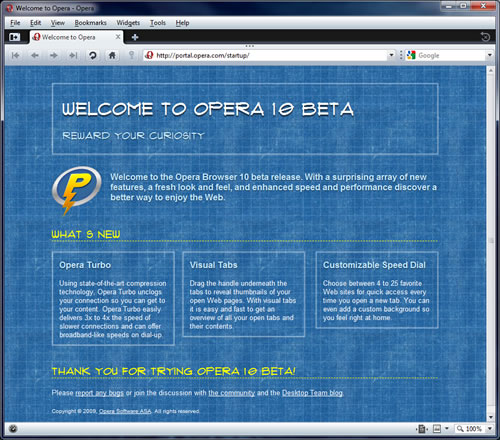Reload the current page
The width and height of the screenshot is (500, 440).
pyautogui.click(x=93, y=55)
